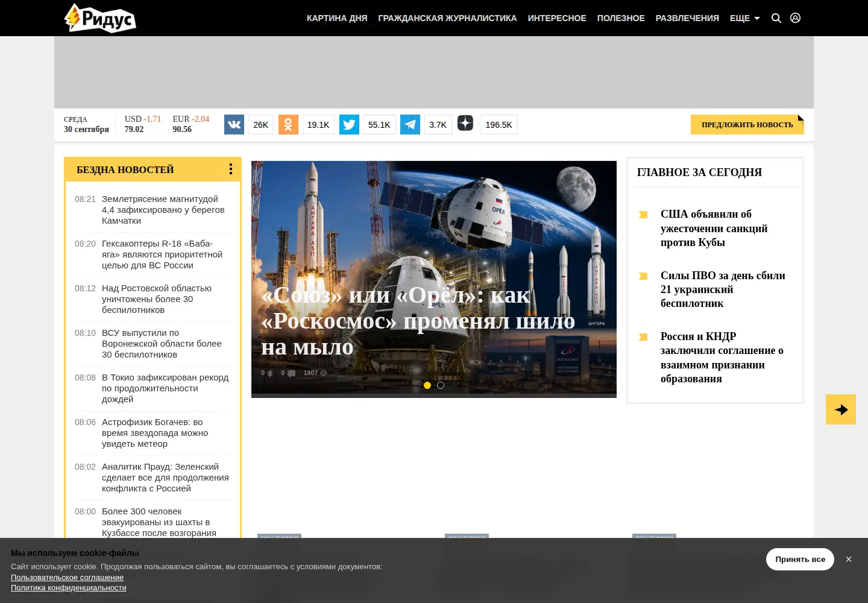Open the Ридус logo homepage
This screenshot has width=868, height=603.
point(100,18)
